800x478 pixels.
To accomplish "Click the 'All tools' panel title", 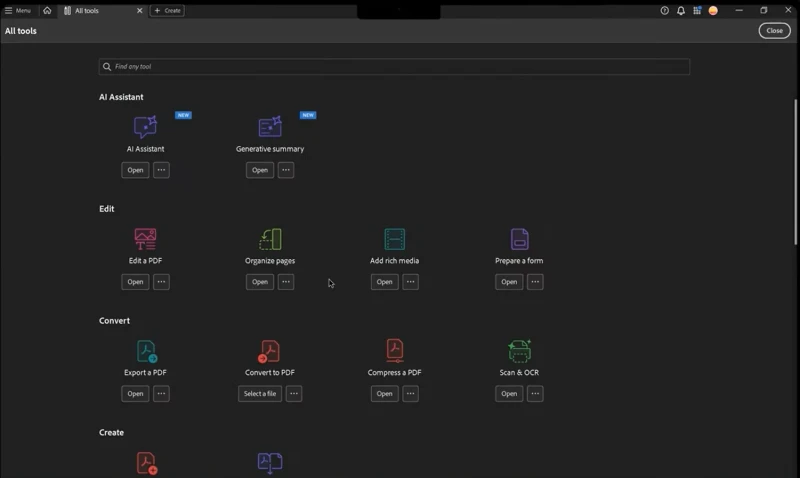I will pyautogui.click(x=21, y=31).
